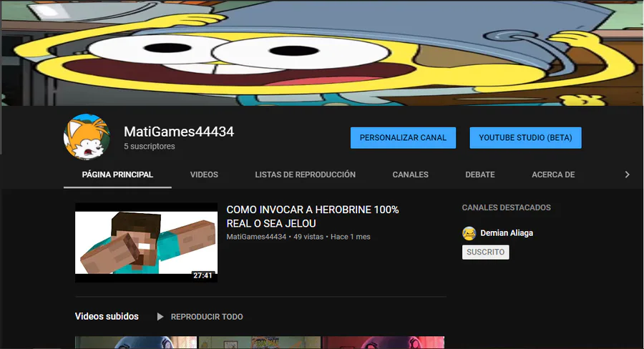Click the MatiGames44434 channel name heading
This screenshot has width=644, height=349.
[x=179, y=132]
